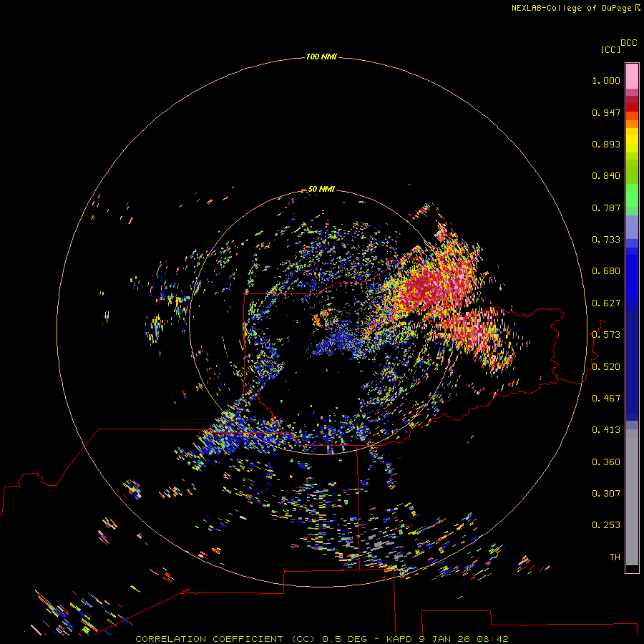Click the 0.787 value on color scale

pos(606,208)
